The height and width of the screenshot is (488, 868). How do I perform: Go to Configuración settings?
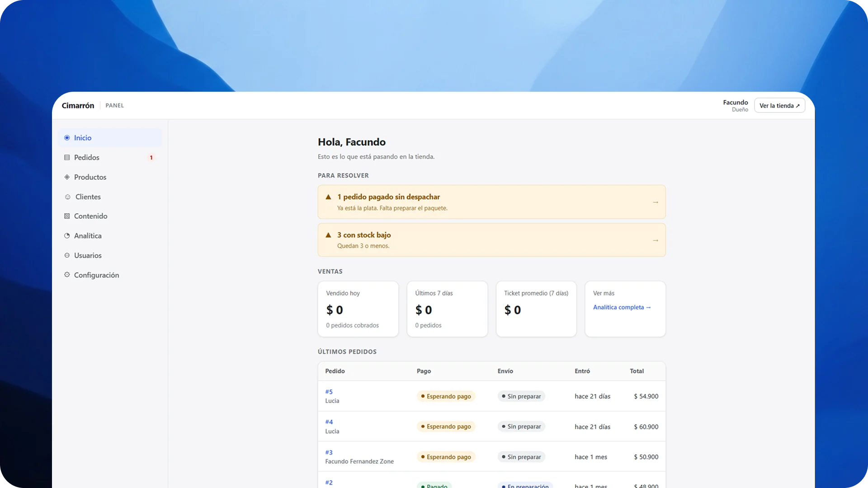point(109,275)
